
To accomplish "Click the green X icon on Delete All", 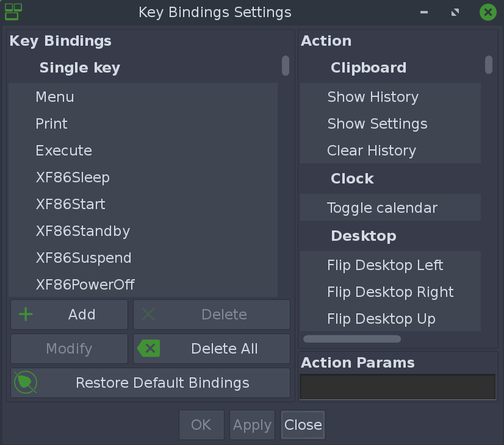I will point(150,348).
